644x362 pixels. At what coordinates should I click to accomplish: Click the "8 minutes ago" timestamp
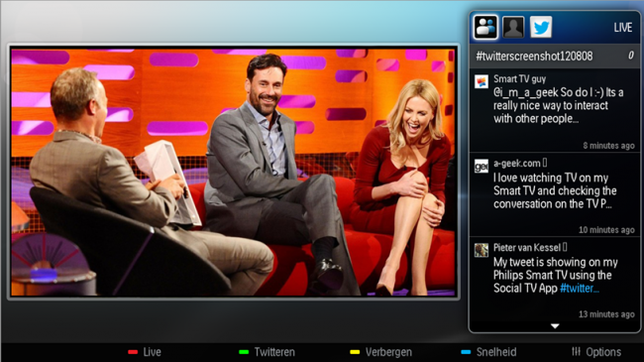(608, 146)
